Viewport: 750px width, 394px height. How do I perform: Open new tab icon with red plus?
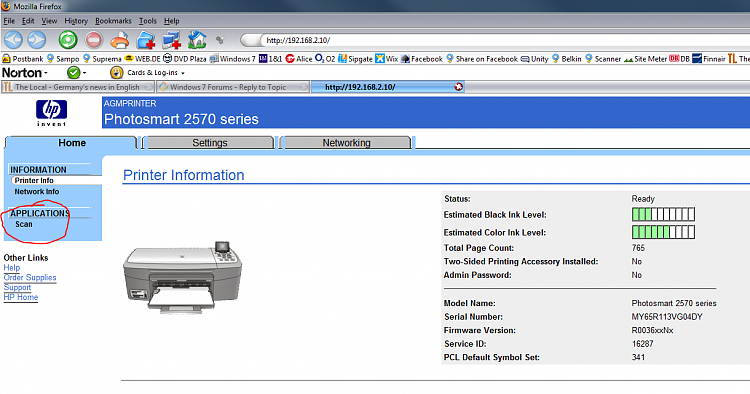[146, 40]
